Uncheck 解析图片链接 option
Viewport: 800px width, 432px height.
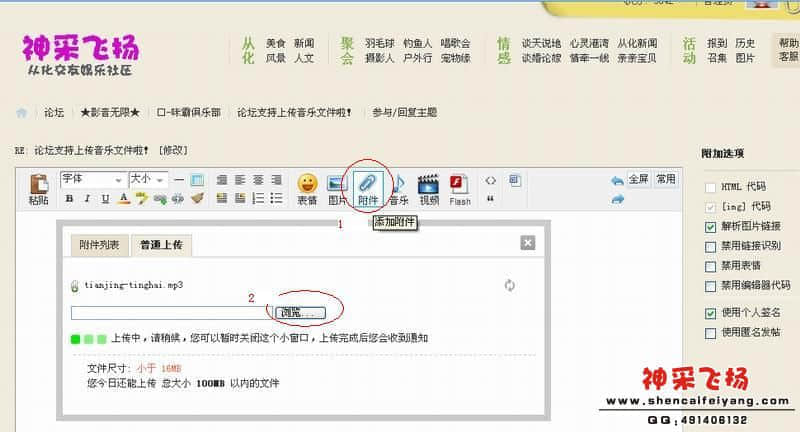pos(710,227)
